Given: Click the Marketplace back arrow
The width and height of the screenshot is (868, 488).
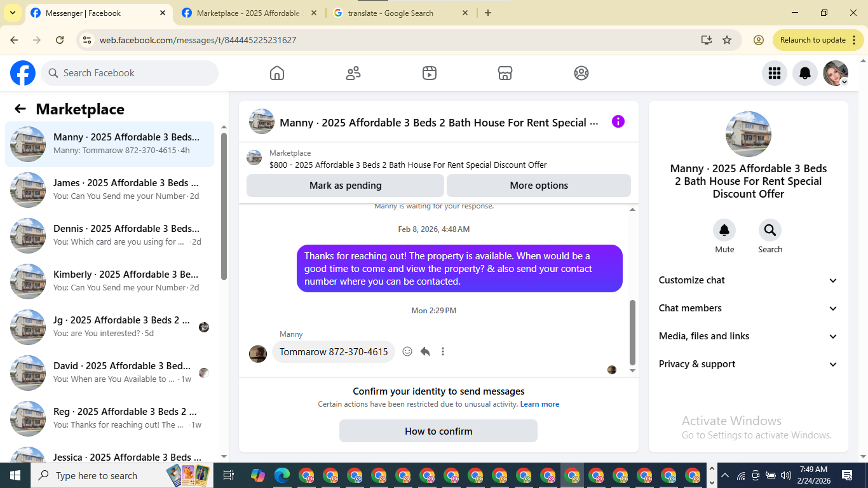Looking at the screenshot, I should [x=20, y=109].
